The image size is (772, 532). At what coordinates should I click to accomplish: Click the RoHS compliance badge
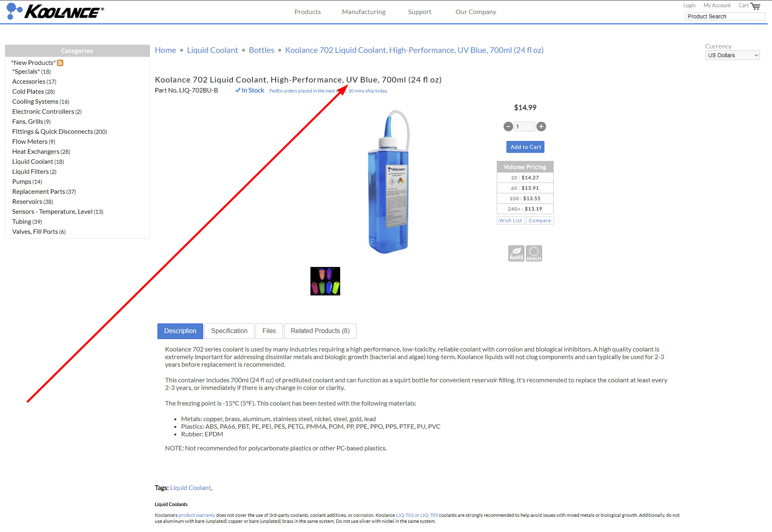(516, 253)
